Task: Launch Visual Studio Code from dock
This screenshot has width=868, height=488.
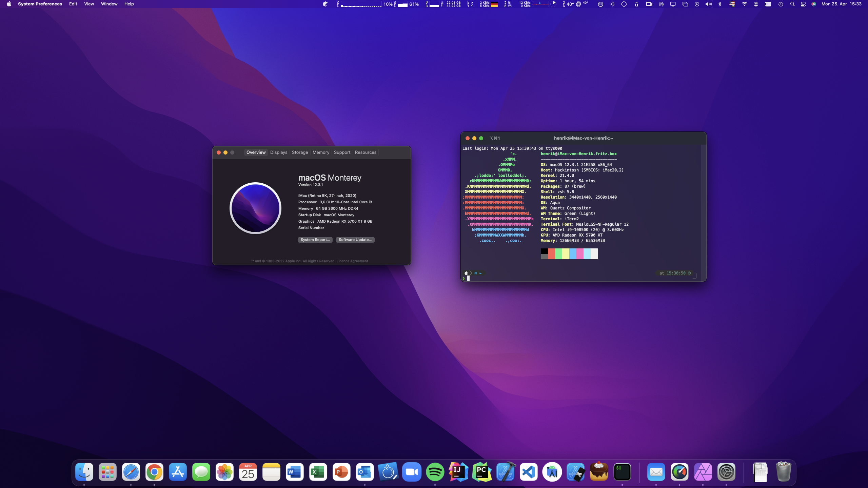Action: coord(529,472)
